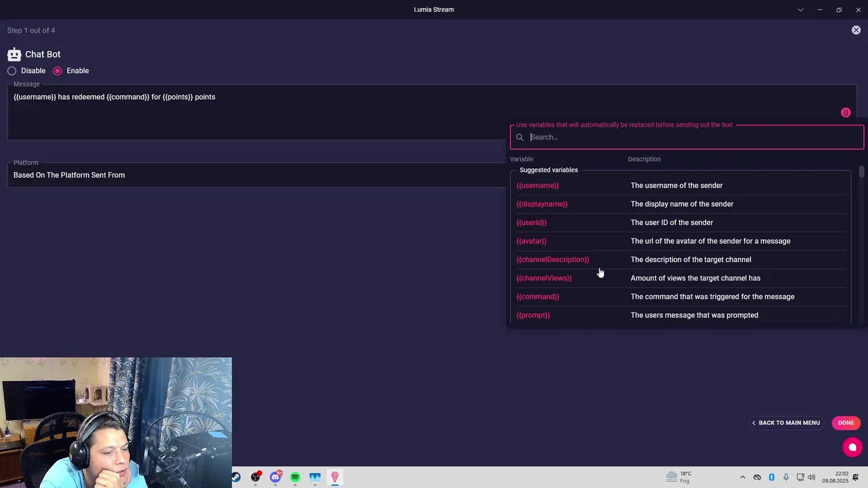Click the pink Done button
The image size is (868, 488).
[846, 423]
